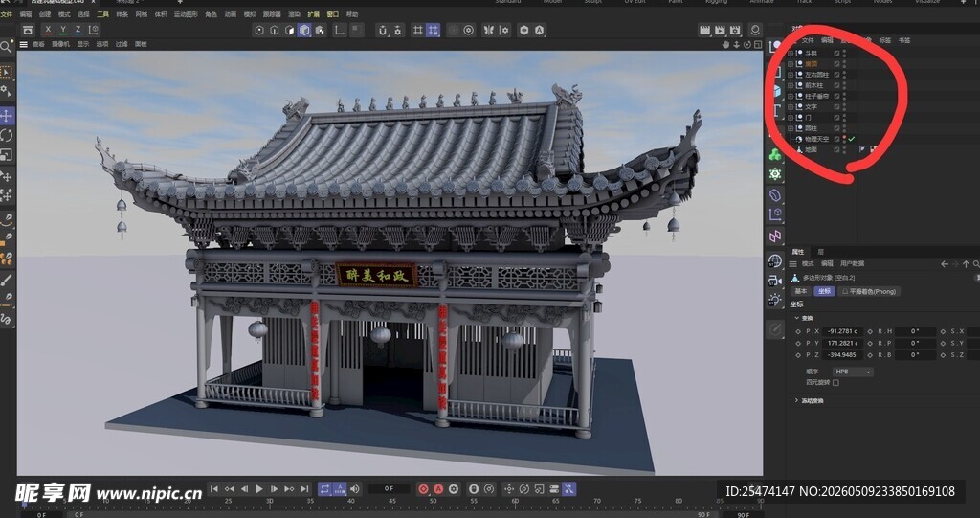Click the globe render settings icon
The height and width of the screenshot is (518, 980).
pos(775,260)
